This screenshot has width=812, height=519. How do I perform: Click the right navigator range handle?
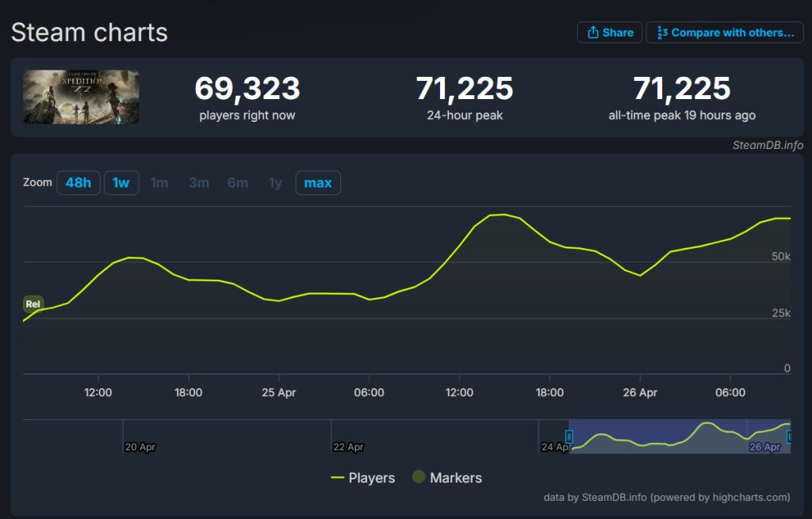(x=789, y=437)
